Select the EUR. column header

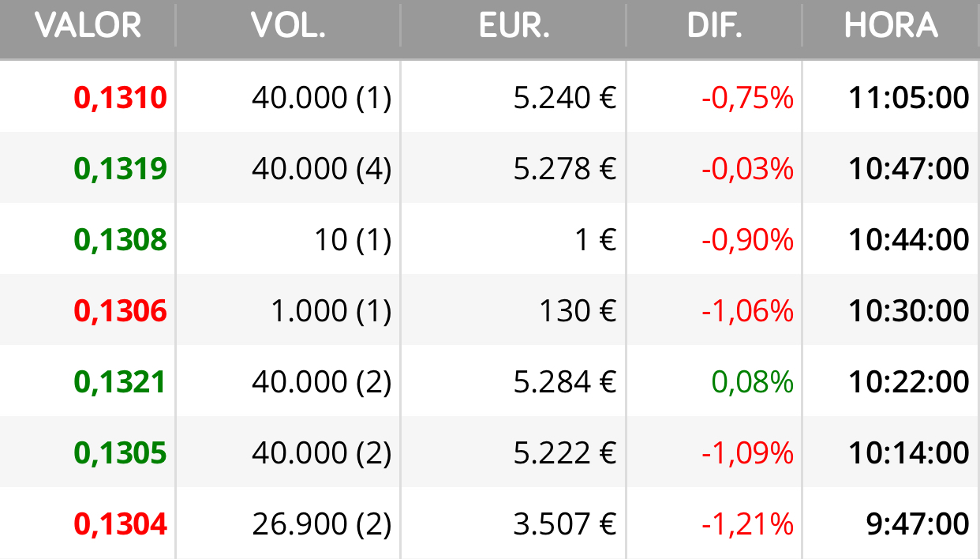[x=514, y=26]
